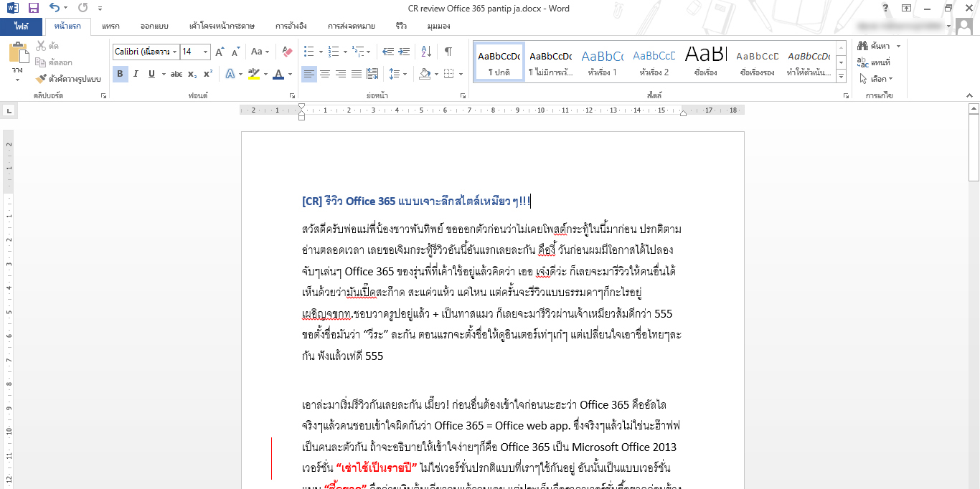
Task: Apply the ปกติ (Normal) style
Action: click(x=499, y=62)
